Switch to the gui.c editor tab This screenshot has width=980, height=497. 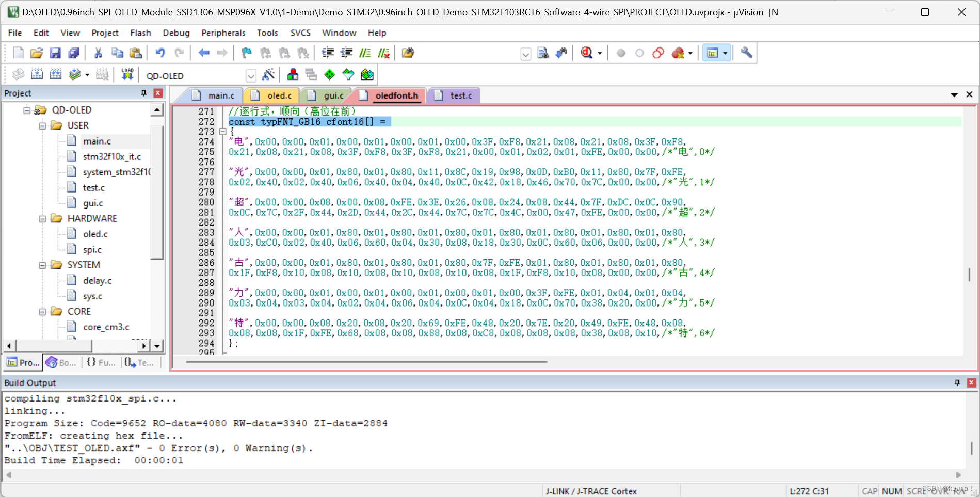click(326, 95)
